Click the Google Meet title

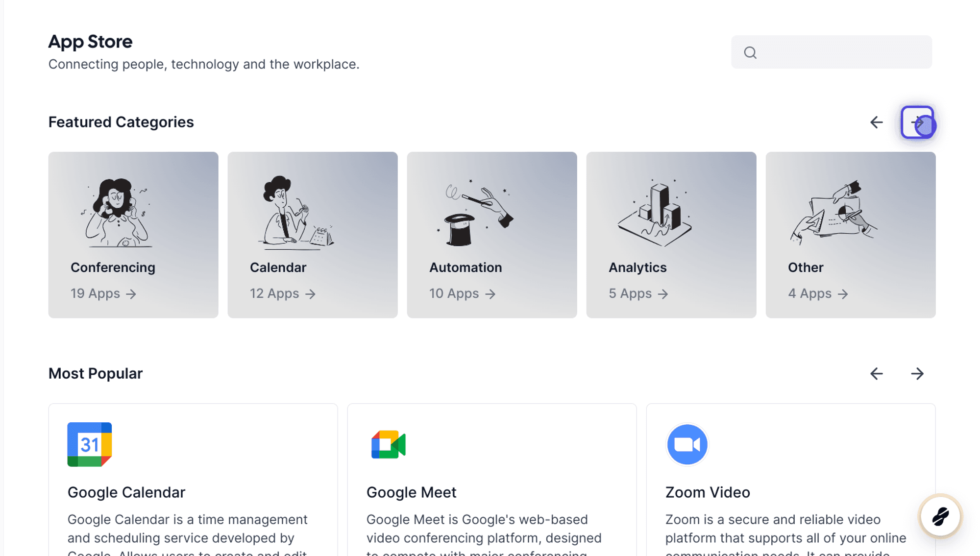point(412,492)
